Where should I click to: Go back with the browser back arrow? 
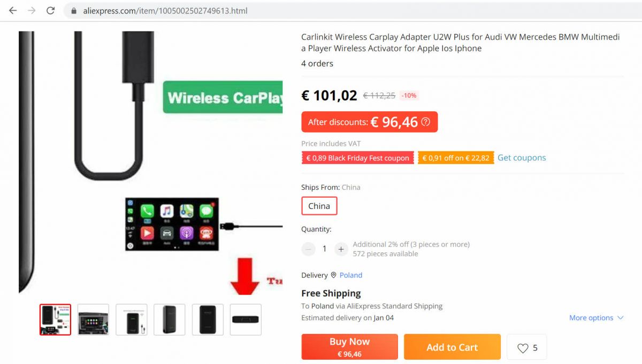[x=13, y=11]
